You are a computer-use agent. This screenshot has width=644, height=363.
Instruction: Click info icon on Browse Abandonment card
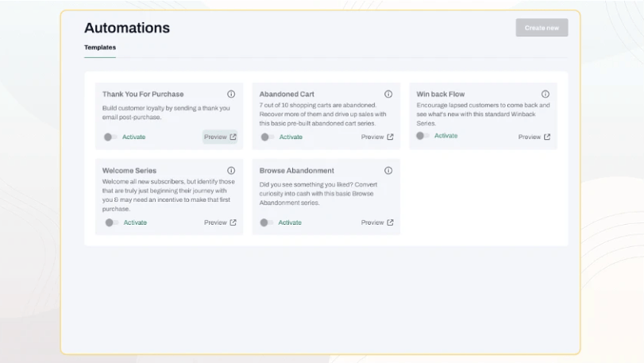pos(388,171)
